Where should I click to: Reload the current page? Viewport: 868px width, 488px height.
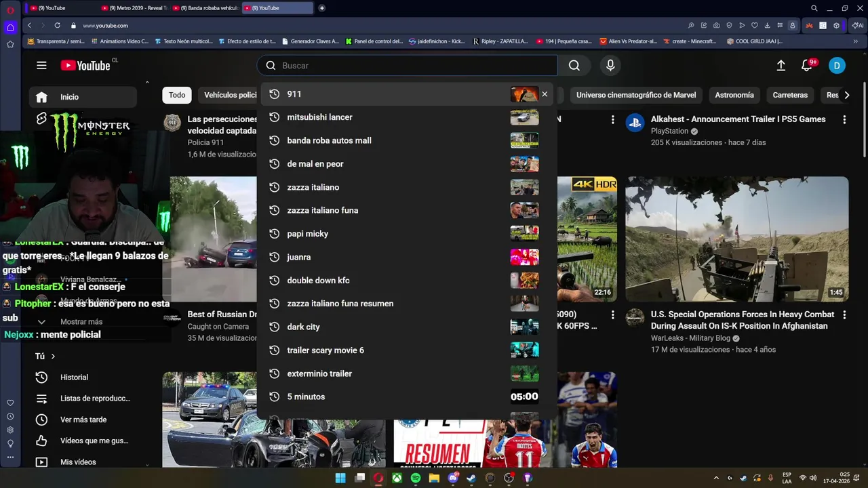click(57, 25)
